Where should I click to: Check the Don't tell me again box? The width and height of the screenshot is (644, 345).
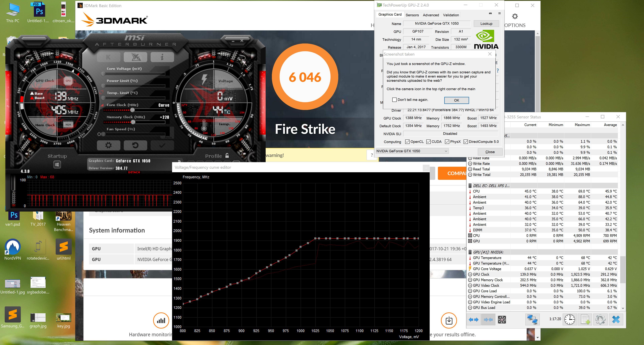[x=394, y=100]
